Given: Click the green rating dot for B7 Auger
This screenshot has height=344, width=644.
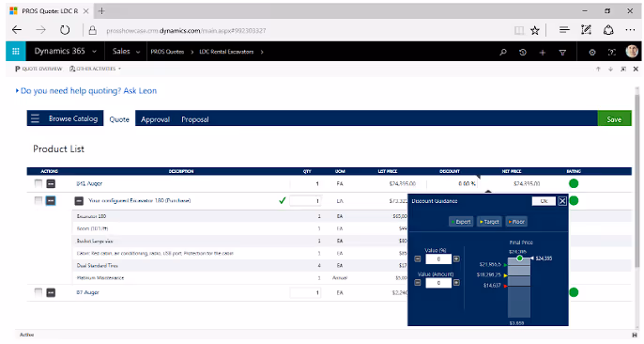Looking at the screenshot, I should [x=574, y=292].
